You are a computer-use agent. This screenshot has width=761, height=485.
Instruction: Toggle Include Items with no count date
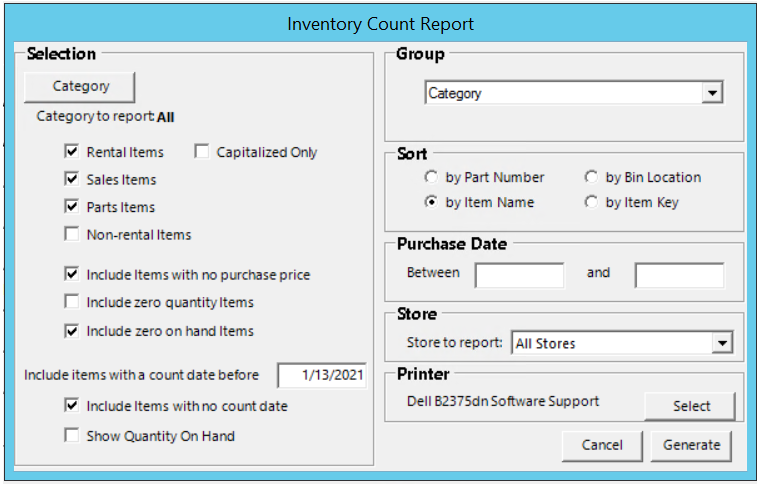point(72,406)
